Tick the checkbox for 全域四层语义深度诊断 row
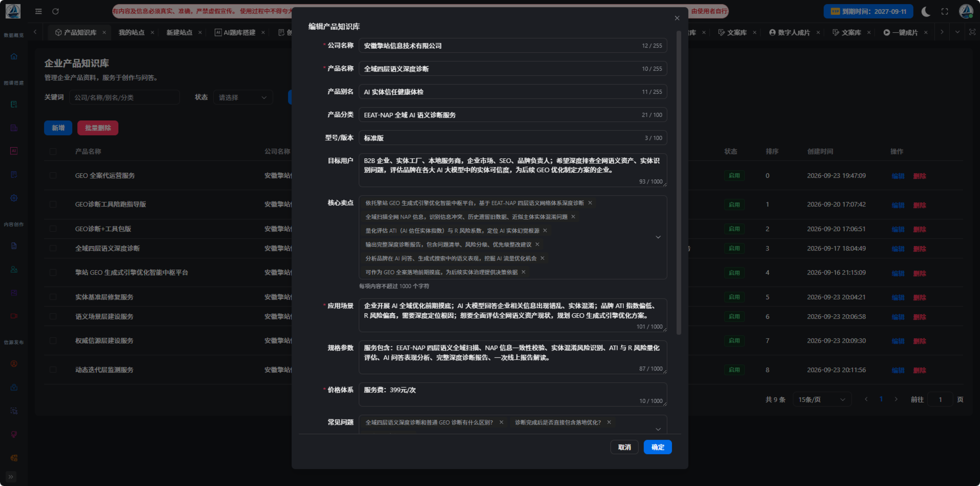980x486 pixels. [53, 248]
